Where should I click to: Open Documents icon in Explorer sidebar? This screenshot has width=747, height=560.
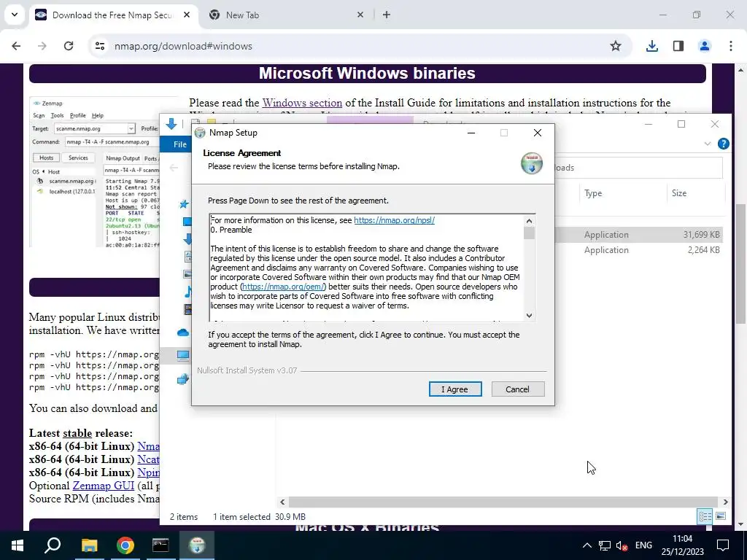tap(188, 257)
